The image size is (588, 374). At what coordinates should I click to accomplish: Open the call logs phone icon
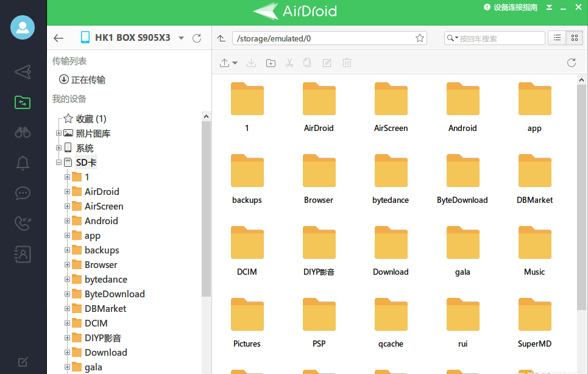pyautogui.click(x=22, y=224)
